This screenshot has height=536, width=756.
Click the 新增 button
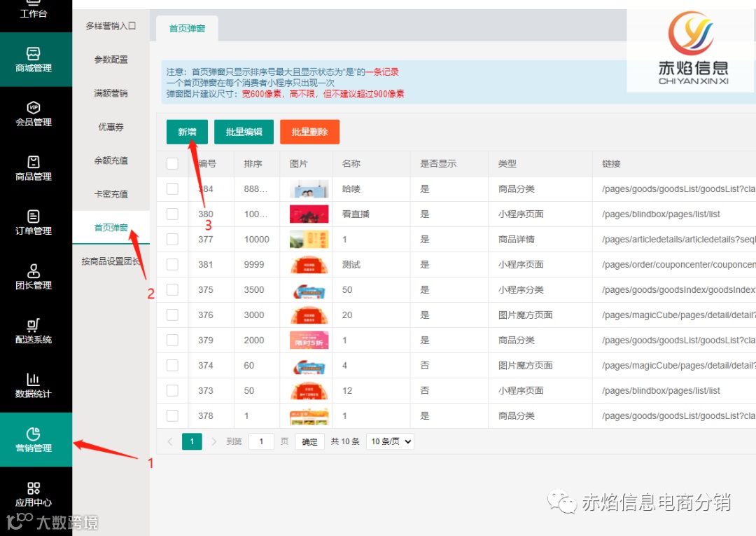187,132
